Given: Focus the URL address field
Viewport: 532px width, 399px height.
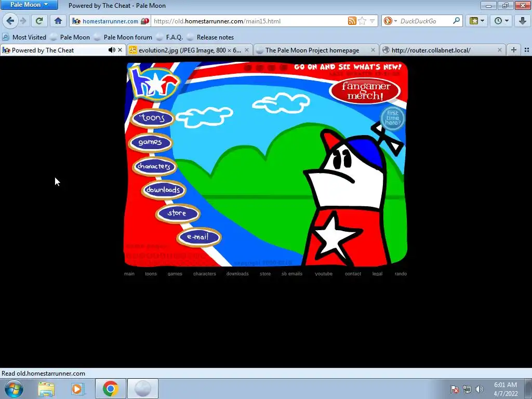Looking at the screenshot, I should 249,21.
